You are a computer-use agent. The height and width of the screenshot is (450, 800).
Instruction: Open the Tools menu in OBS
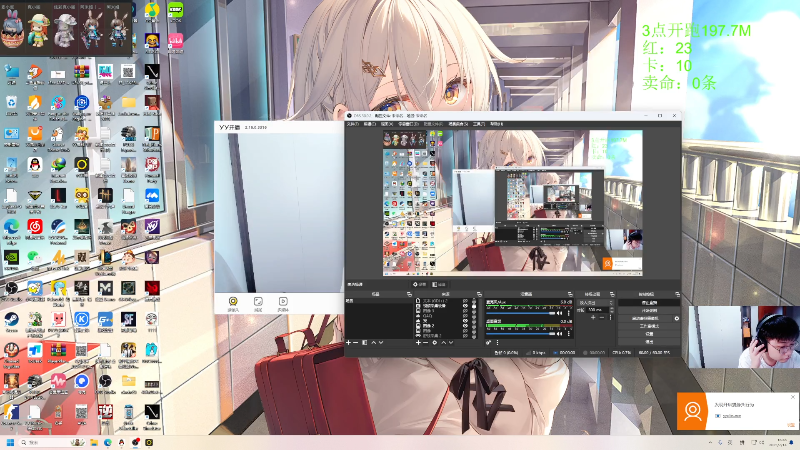pyautogui.click(x=479, y=124)
